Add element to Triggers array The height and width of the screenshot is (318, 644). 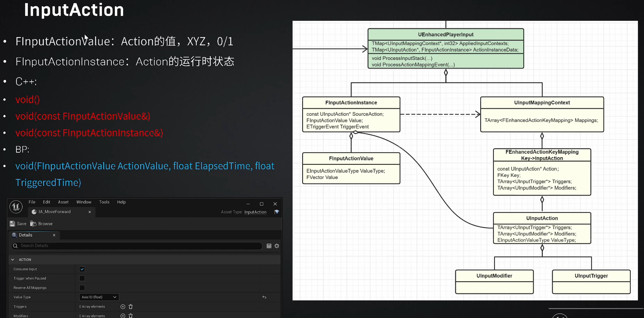tap(123, 307)
